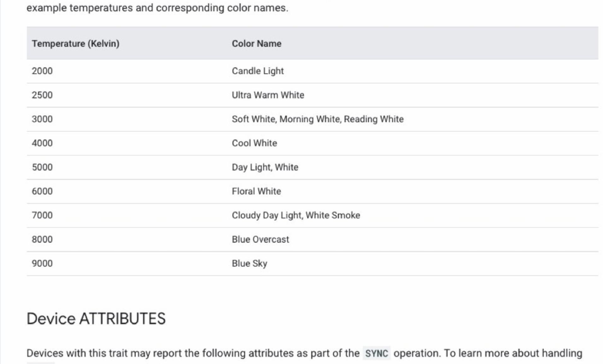Click the Day Light, White cell
This screenshot has height=364, width=603.
coord(265,167)
